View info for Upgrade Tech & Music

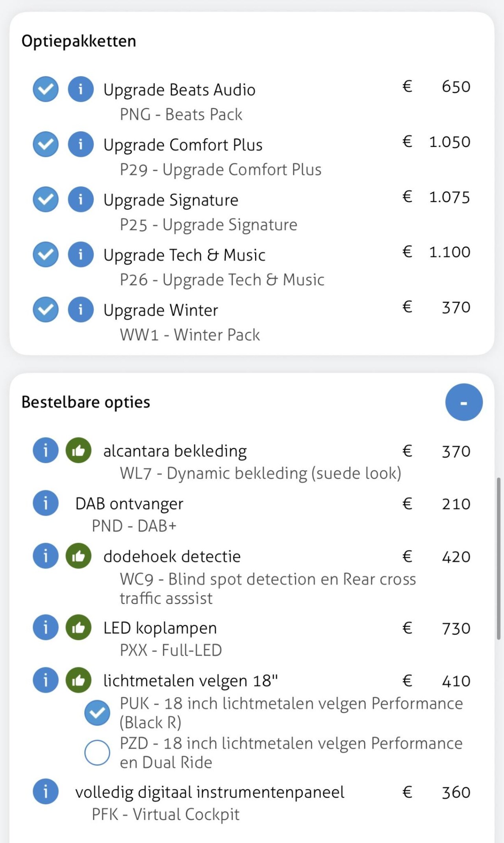click(x=81, y=254)
